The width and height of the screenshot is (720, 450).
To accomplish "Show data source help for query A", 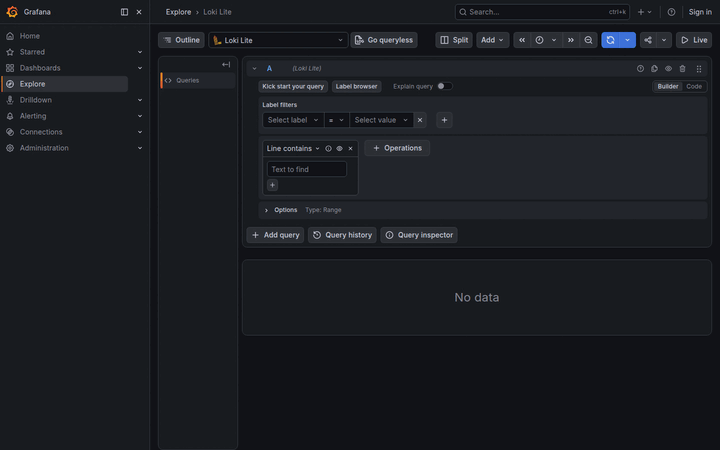I will click(x=640, y=68).
